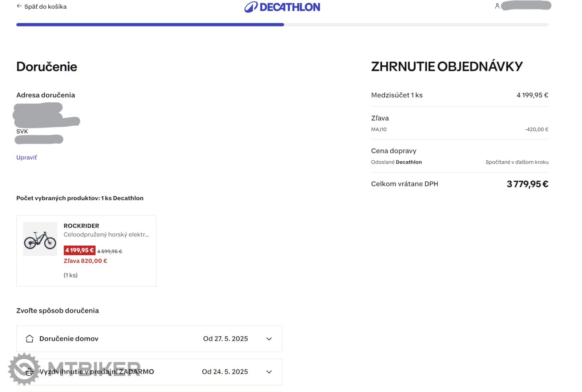Screen dimensions: 582x392
Task: Click the ROCKRIDER product name
Action: [81, 226]
